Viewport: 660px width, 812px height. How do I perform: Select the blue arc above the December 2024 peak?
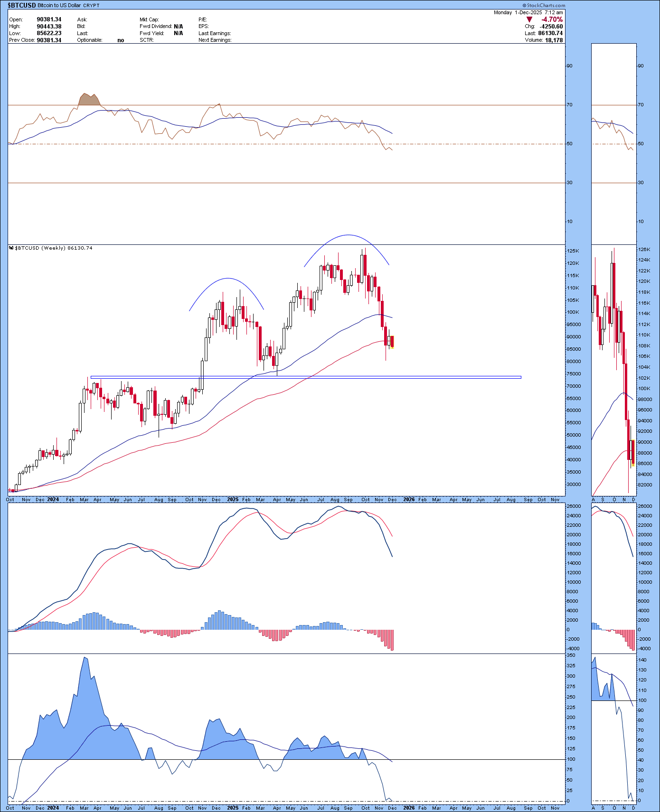click(228, 279)
